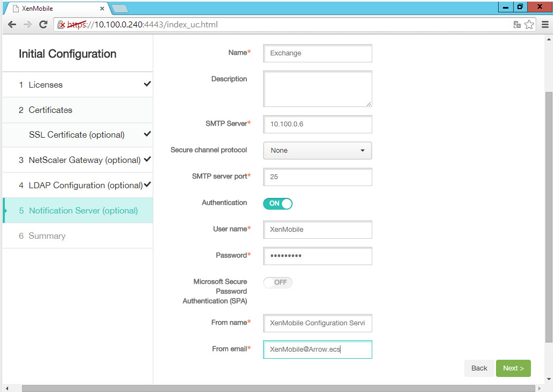Click the green Next button
Screen dimensions: 553x392
tap(513, 368)
